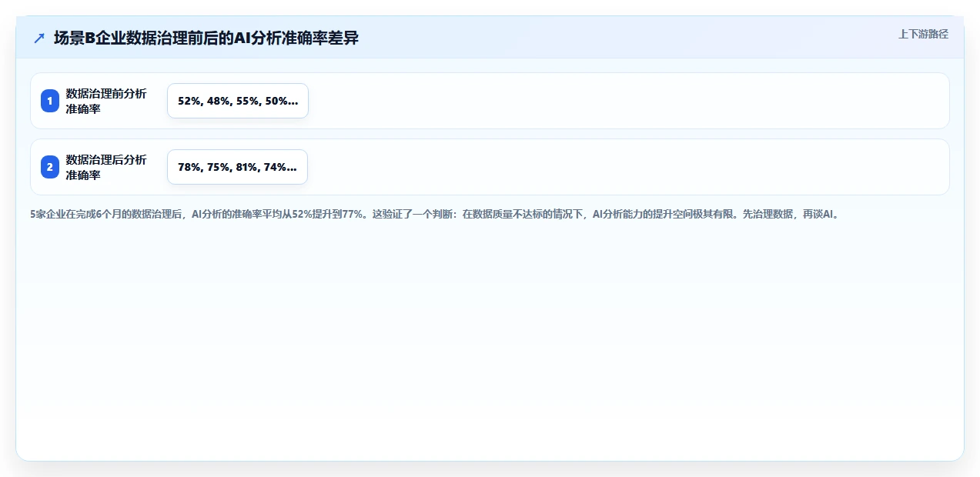Viewport: 980px width, 477px height.
Task: Select the step 2 number badge
Action: coord(50,167)
